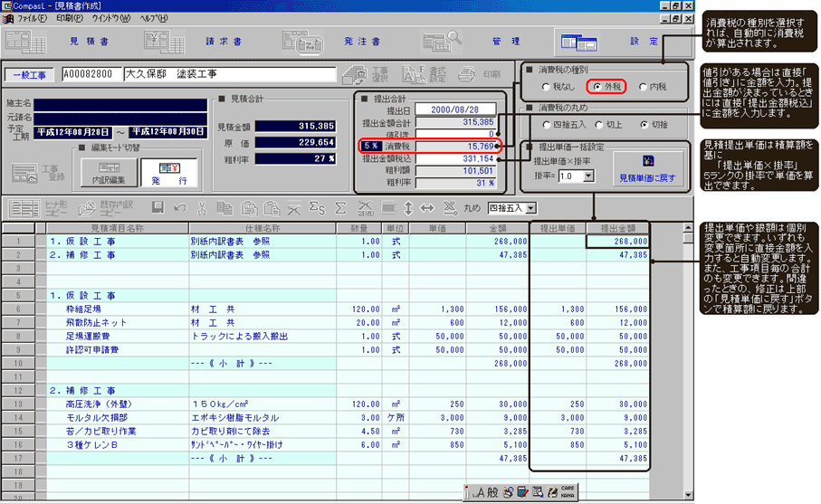The width and height of the screenshot is (821, 504).
Task: Click the ヒナ形コピー toolbar button
Action: click(56, 208)
